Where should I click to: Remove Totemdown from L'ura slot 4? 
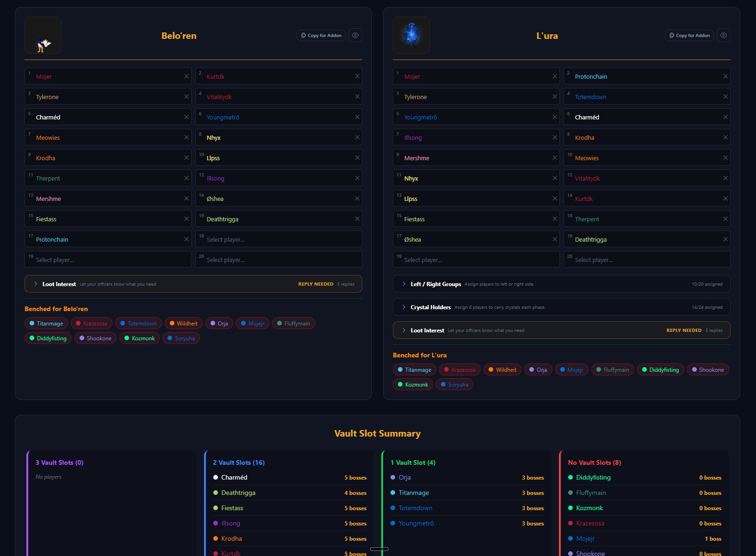pos(725,97)
